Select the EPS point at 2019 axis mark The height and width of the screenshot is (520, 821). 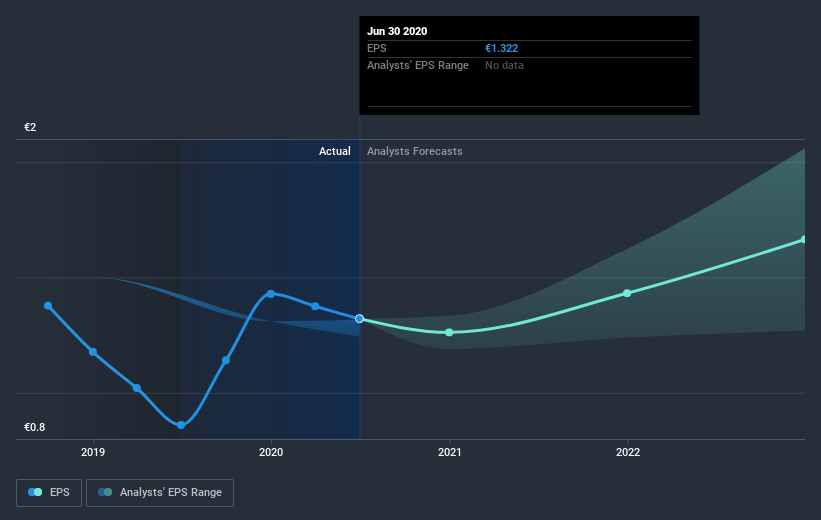point(93,352)
